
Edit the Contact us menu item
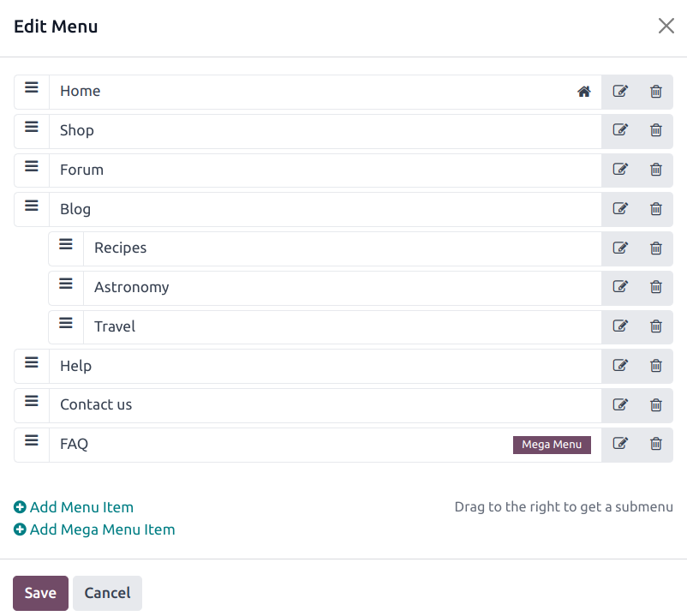pyautogui.click(x=620, y=404)
